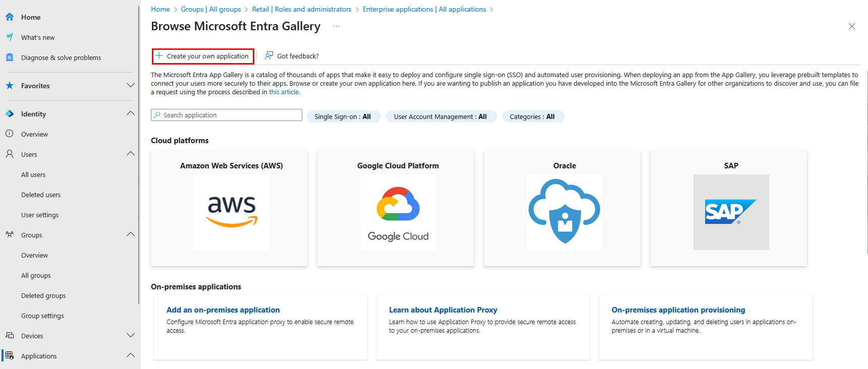The width and height of the screenshot is (868, 369).
Task: Click the Got feedback icon
Action: pyautogui.click(x=269, y=56)
